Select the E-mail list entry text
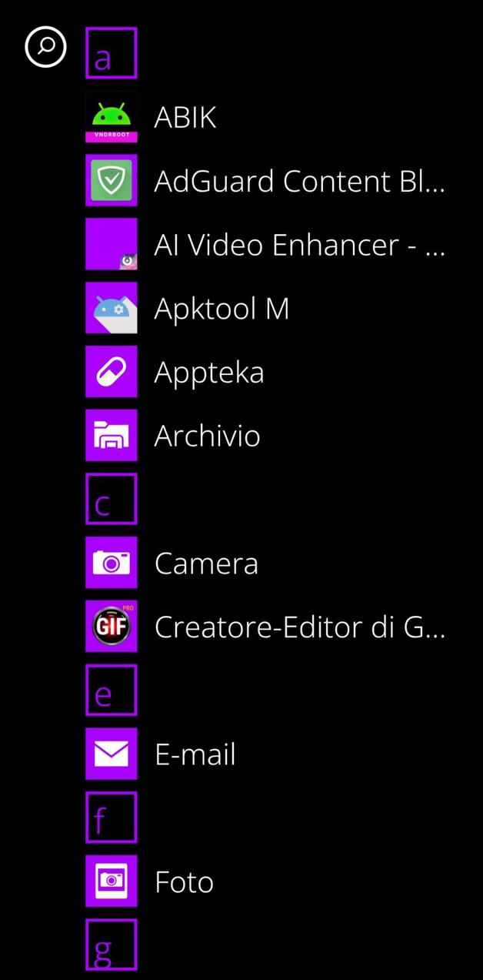The height and width of the screenshot is (980, 483). (195, 753)
